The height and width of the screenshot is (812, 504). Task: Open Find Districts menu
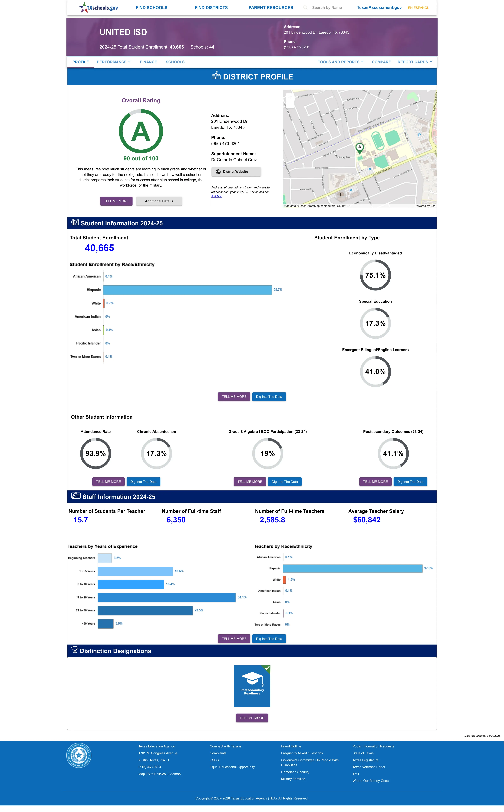point(211,8)
